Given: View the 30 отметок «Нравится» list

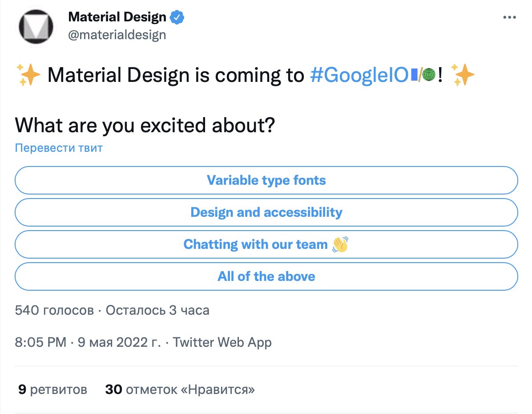Looking at the screenshot, I should click(x=180, y=390).
